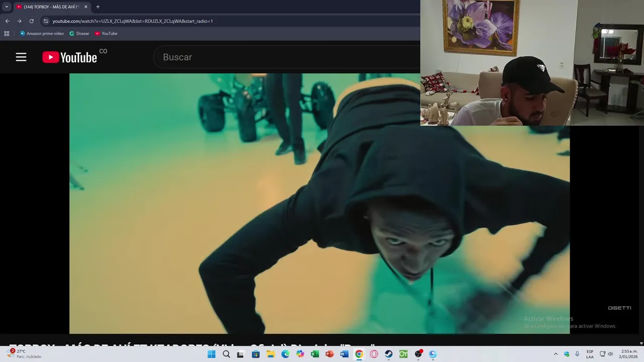The height and width of the screenshot is (362, 644).
Task: Open network settings tray icon
Action: click(x=602, y=354)
